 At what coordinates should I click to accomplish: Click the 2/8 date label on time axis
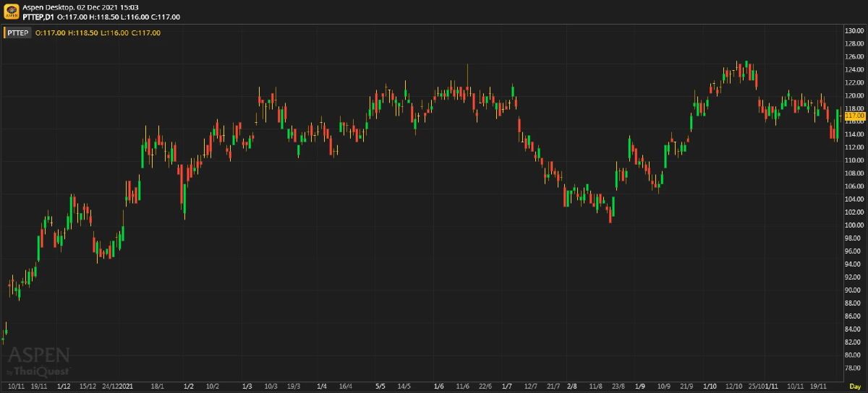click(572, 386)
